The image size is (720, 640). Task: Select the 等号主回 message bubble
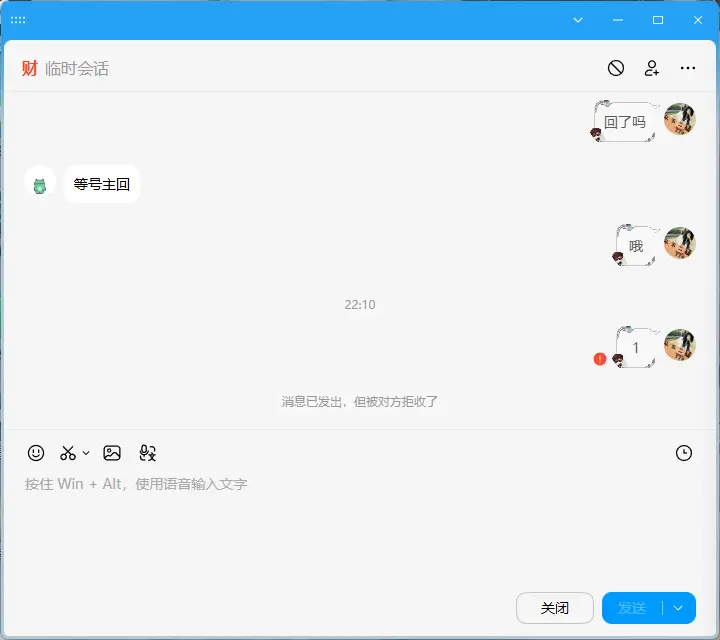tap(102, 184)
